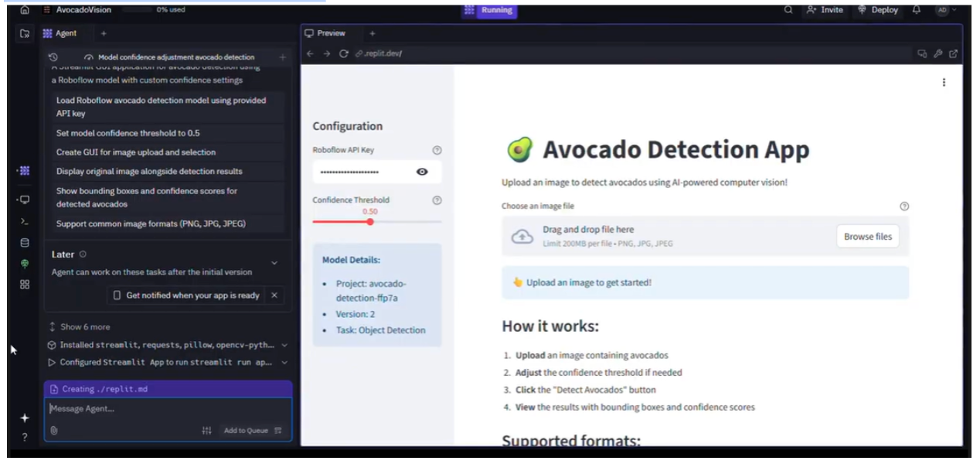Dismiss the Get notified banner
The width and height of the screenshot is (980, 464).
pyautogui.click(x=274, y=295)
